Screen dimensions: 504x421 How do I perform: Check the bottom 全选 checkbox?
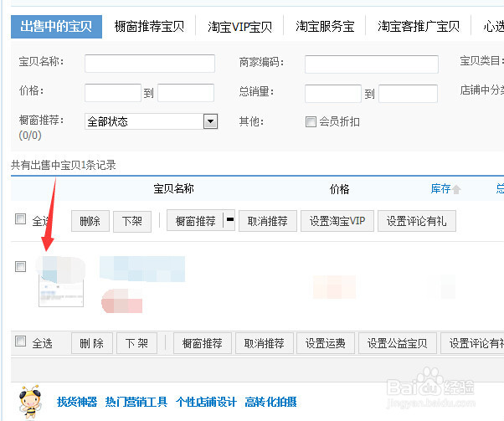[x=21, y=341]
